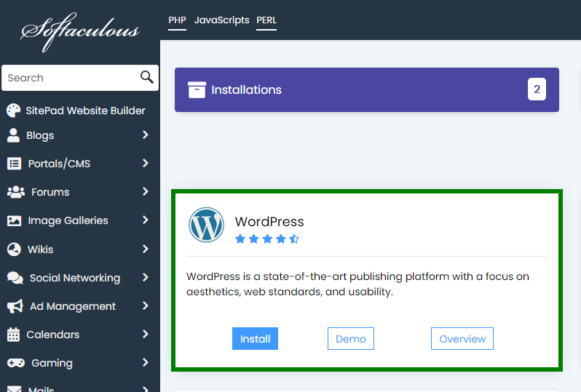Install WordPress
Image resolution: width=581 pixels, height=392 pixels.
(255, 338)
